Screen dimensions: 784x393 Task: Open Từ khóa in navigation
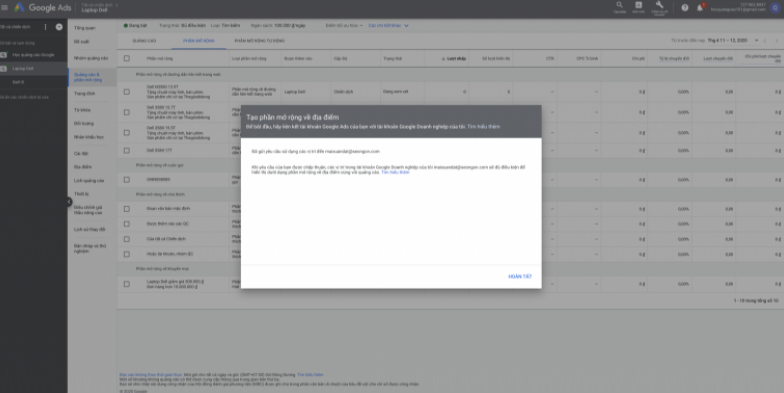coord(82,110)
